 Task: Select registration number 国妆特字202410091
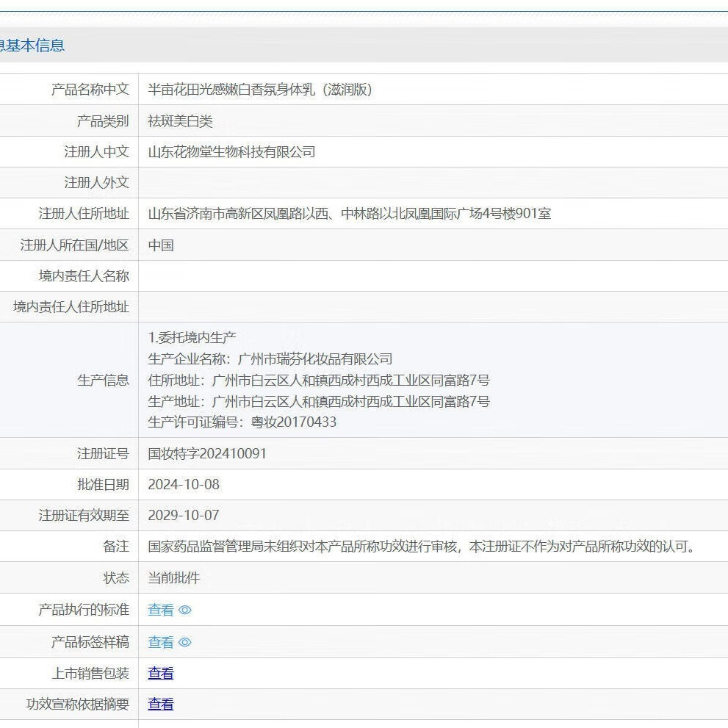click(x=207, y=453)
